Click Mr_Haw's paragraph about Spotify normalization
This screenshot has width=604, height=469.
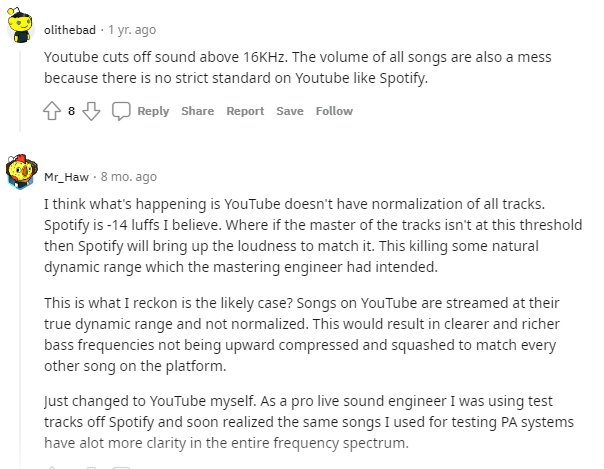coord(313,235)
